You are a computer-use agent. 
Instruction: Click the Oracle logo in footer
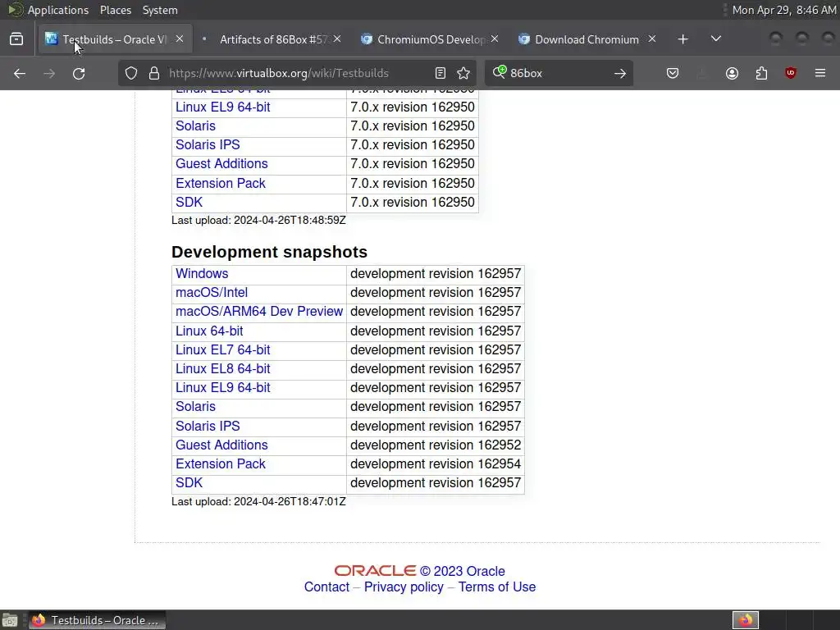[x=375, y=571]
